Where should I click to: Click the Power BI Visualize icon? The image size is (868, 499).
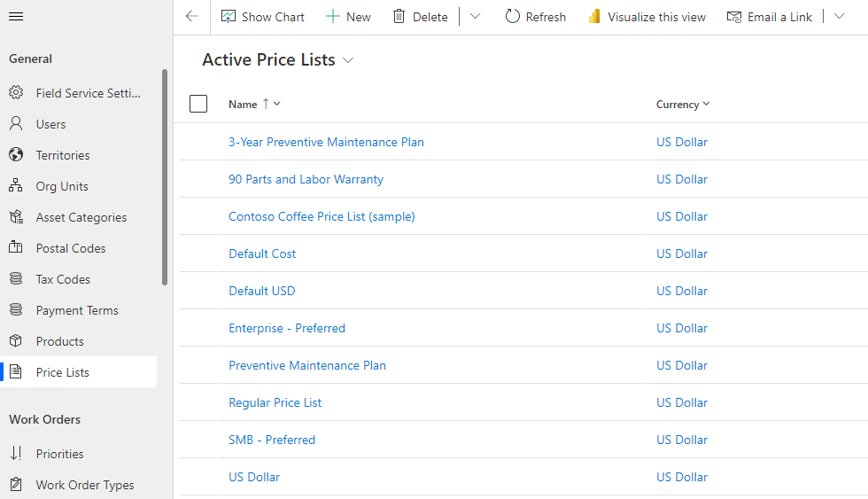594,17
